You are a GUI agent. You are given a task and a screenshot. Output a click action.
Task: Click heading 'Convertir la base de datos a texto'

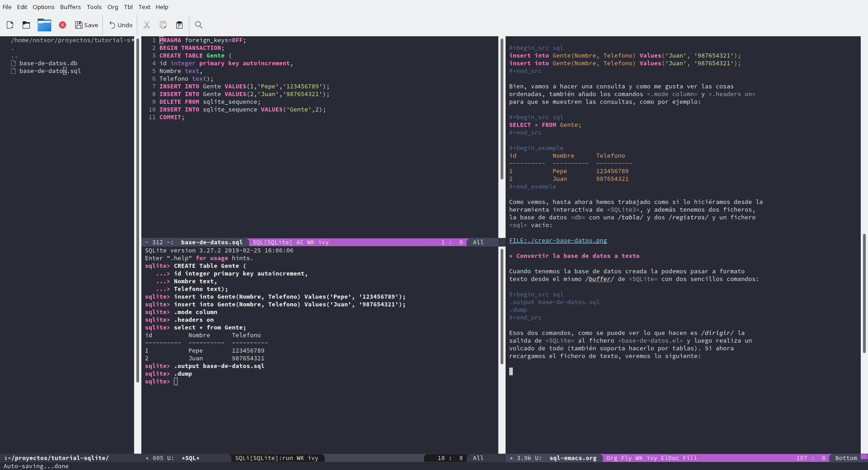click(578, 256)
